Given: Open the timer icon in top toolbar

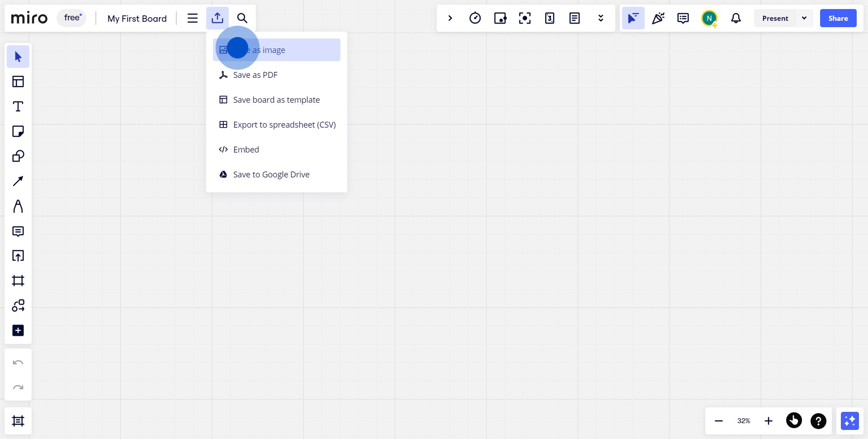Looking at the screenshot, I should point(475,18).
